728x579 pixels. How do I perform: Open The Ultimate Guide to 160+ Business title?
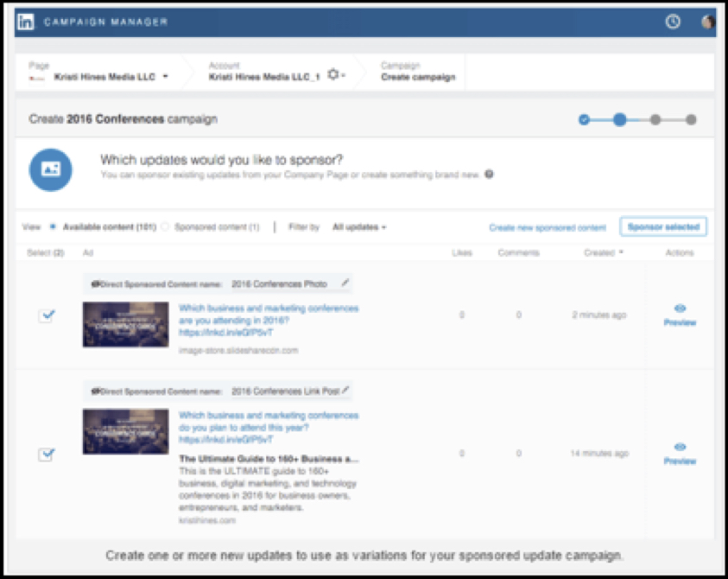(x=269, y=459)
